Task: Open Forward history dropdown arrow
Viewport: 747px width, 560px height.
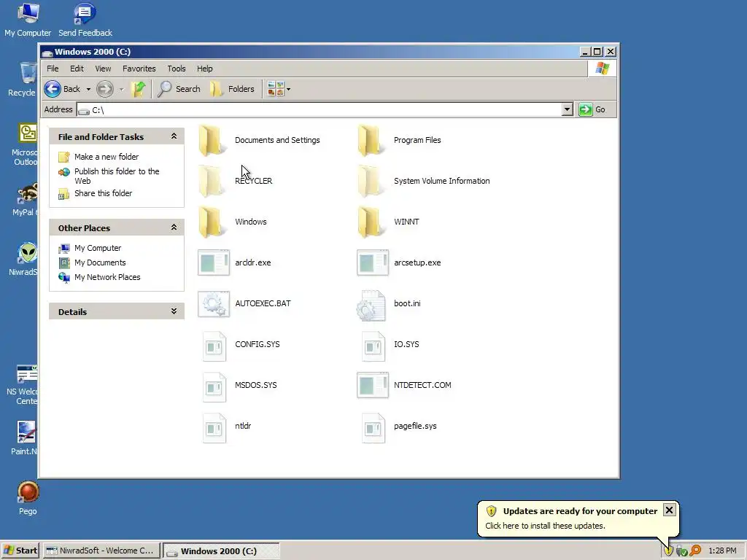Action: (x=122, y=90)
